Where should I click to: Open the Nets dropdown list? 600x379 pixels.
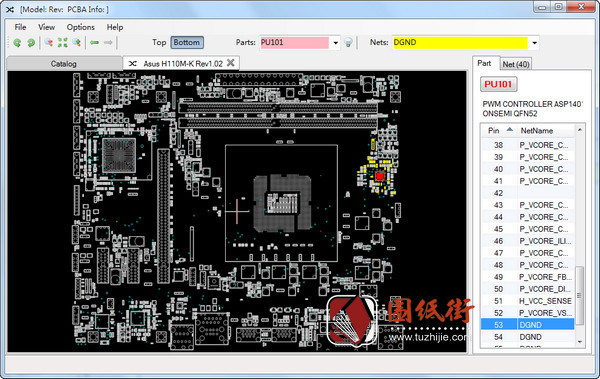(x=534, y=43)
